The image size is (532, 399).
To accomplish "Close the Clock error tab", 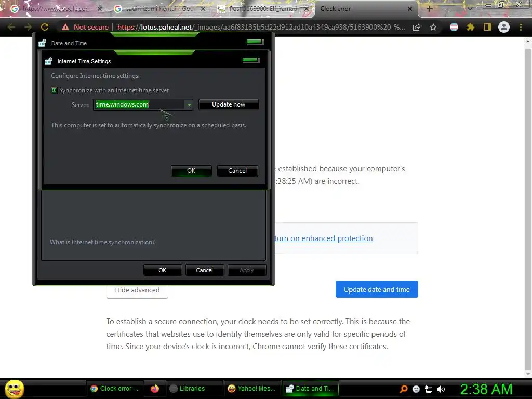I will [x=410, y=9].
